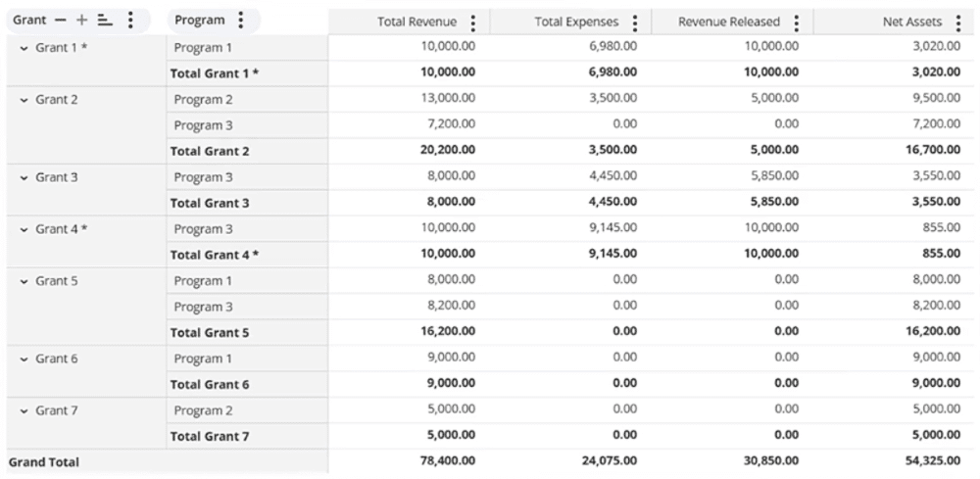Click Program 1 under Grant 6
980x479 pixels.
203,359
